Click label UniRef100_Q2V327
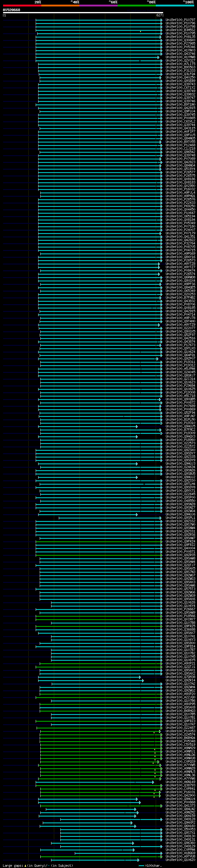197x868 pixels. pyautogui.click(x=180, y=60)
